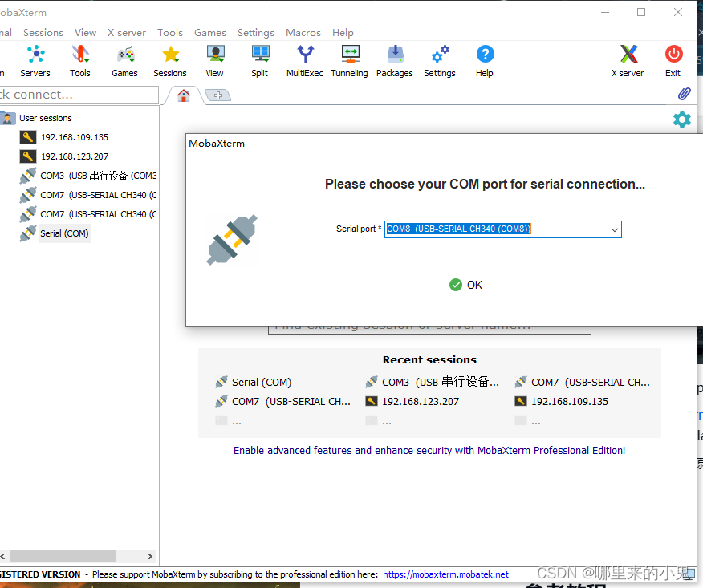
Task: Click the paperclip attachment icon
Action: 685,94
